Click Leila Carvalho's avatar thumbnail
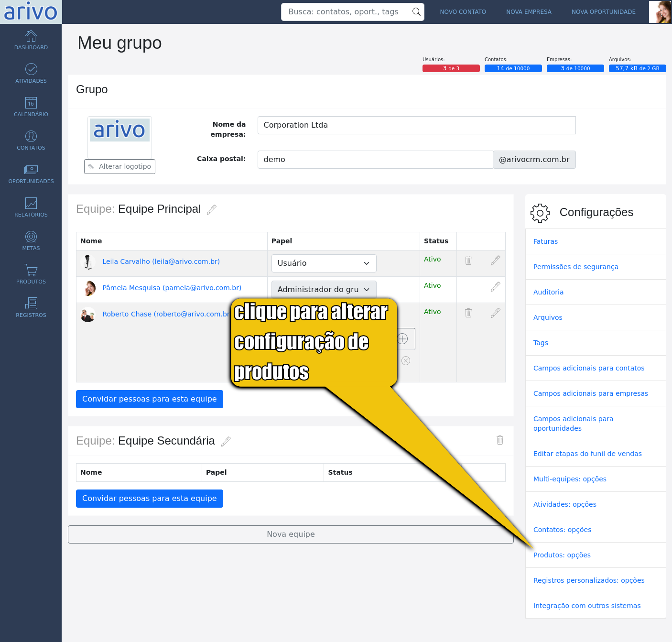This screenshot has width=672, height=642. pos(88,262)
